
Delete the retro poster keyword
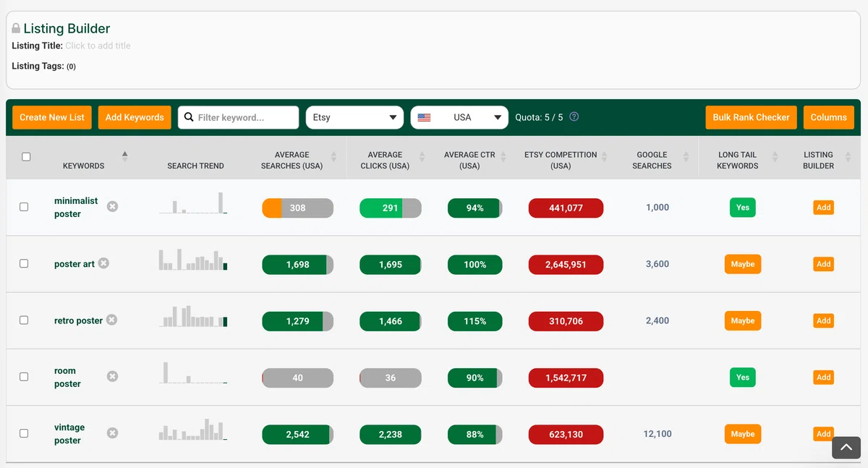pos(111,320)
